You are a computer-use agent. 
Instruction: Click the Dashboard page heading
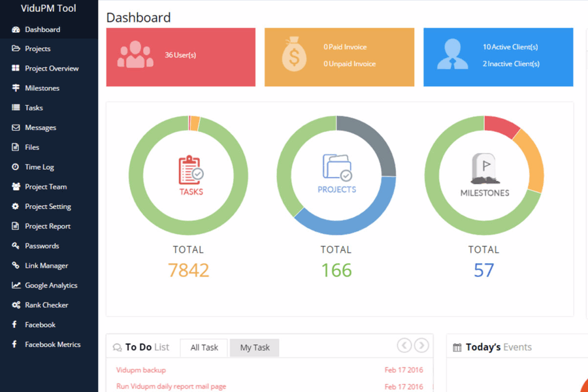click(139, 18)
